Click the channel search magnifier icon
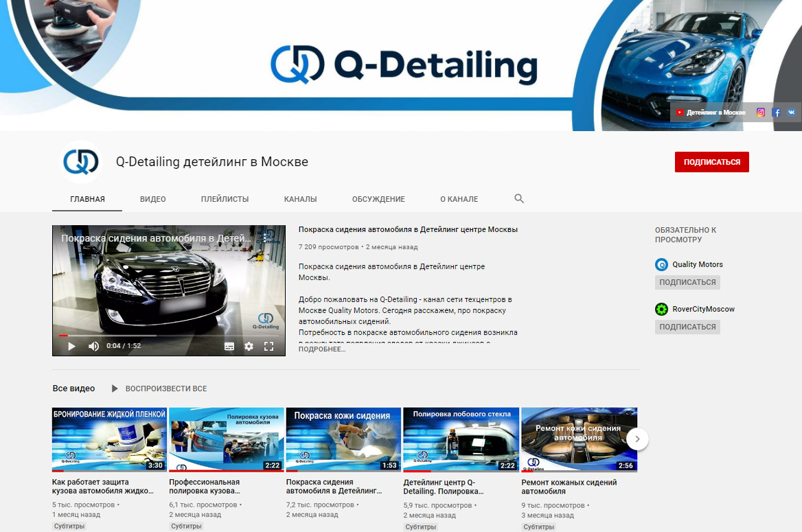This screenshot has width=802, height=532. pyautogui.click(x=519, y=199)
